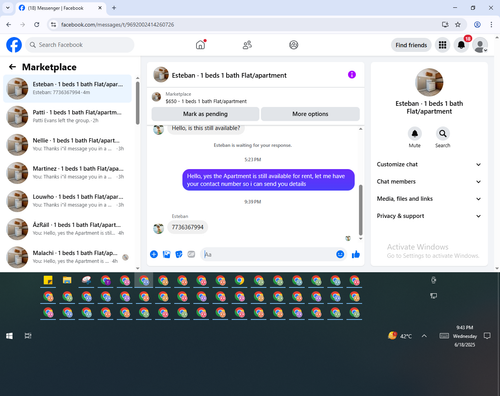Open the emoji picker icon
This screenshot has height=396, width=500.
point(340,254)
